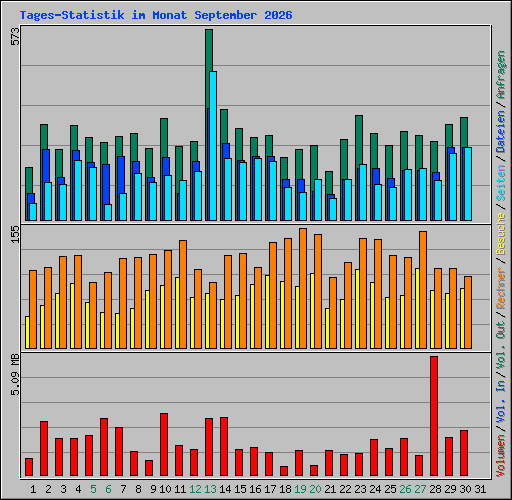Viewport: 512px width, 500px height.
Task: Click the cyan Seiten bar for day 13
Action: point(213,146)
